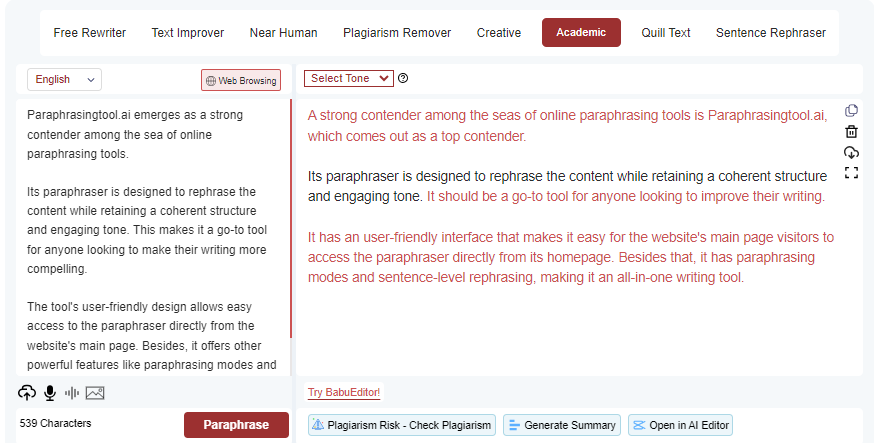Select the Near Human mode
The height and width of the screenshot is (443, 874).
(284, 33)
